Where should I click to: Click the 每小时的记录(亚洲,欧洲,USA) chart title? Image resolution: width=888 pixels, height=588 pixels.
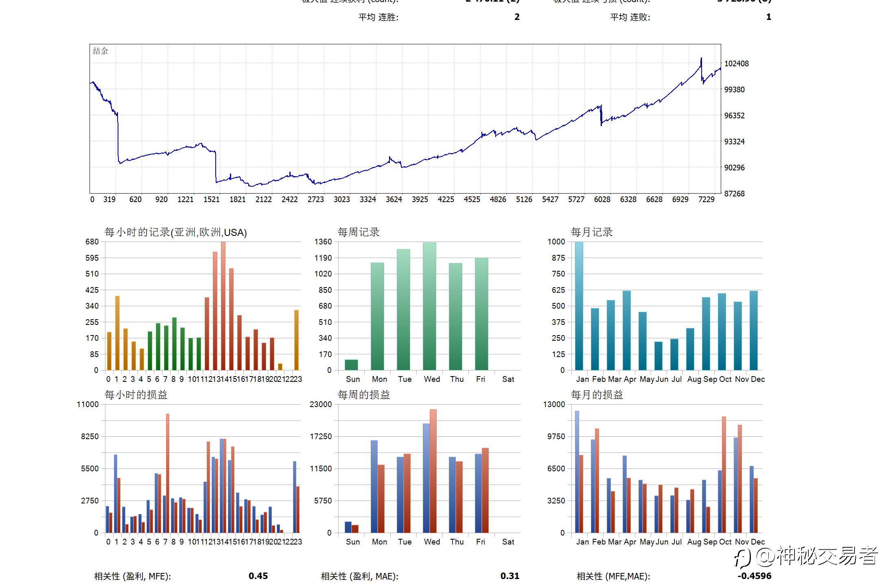[x=175, y=232]
